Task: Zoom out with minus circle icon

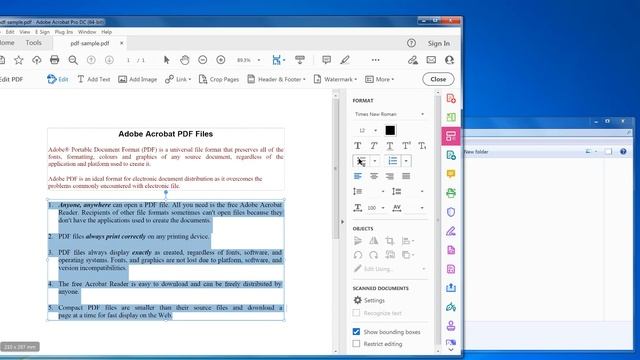Action: tap(202, 60)
